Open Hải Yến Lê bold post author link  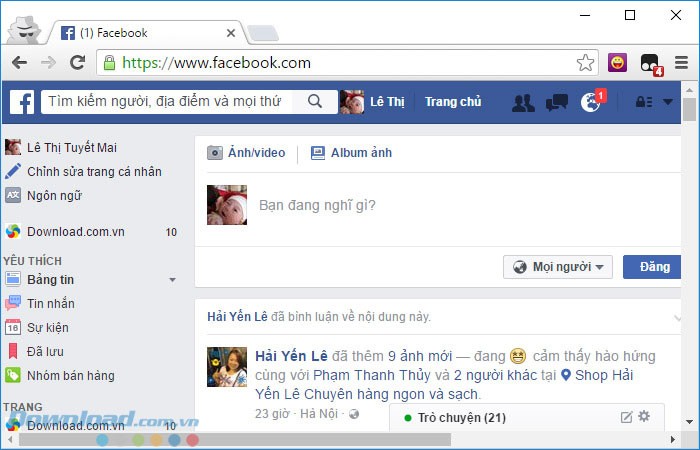pyautogui.click(x=291, y=356)
